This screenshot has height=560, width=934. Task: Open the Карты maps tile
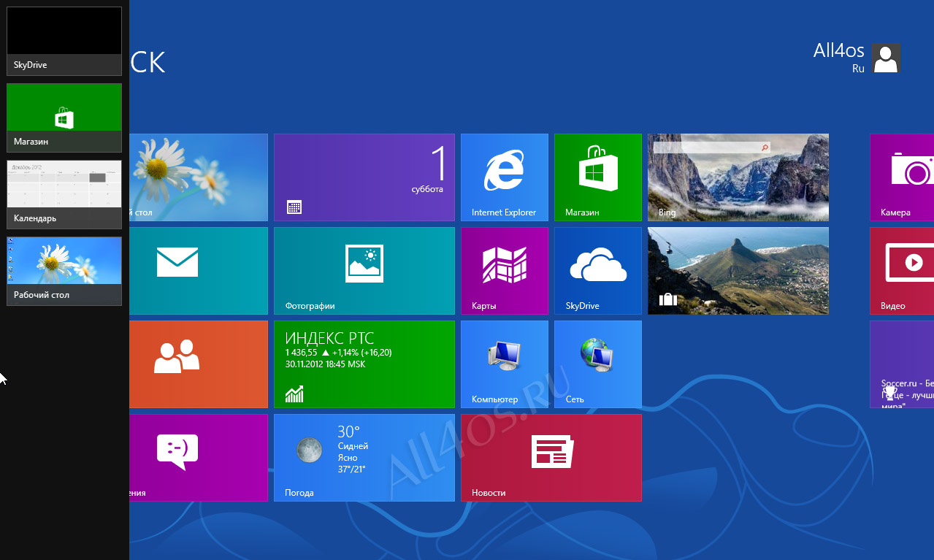pyautogui.click(x=505, y=271)
